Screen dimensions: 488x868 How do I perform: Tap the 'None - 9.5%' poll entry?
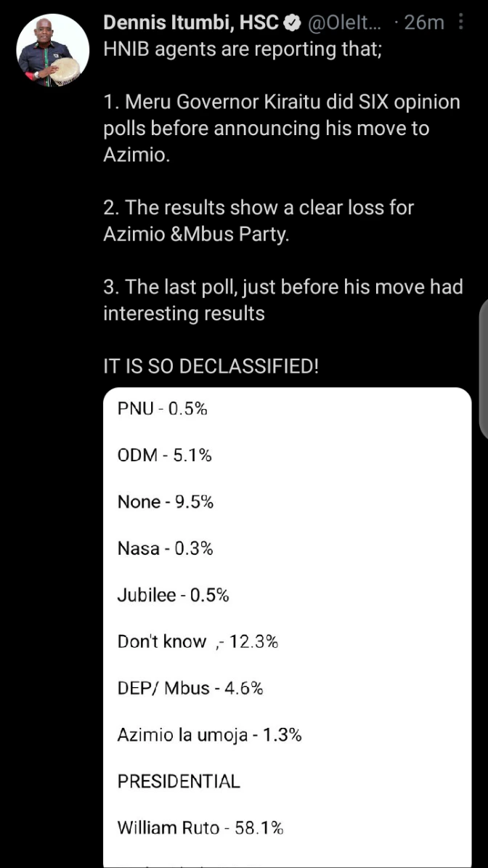[165, 502]
